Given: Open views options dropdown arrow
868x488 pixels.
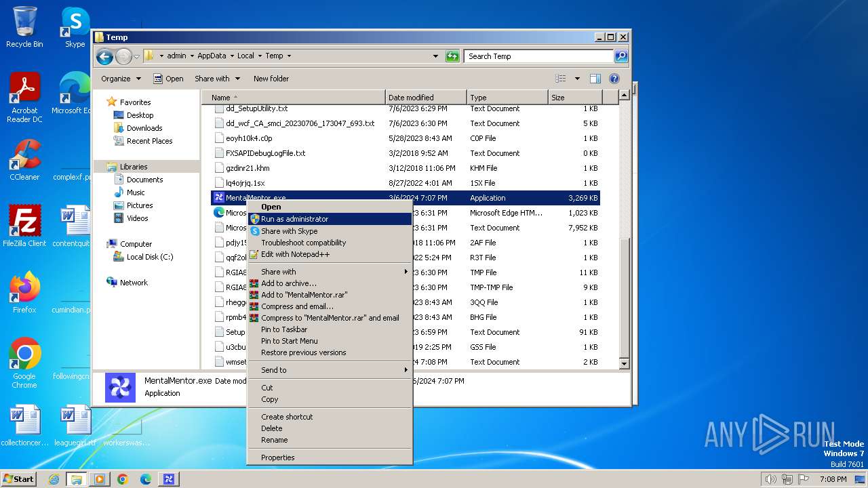Looking at the screenshot, I should (x=577, y=79).
